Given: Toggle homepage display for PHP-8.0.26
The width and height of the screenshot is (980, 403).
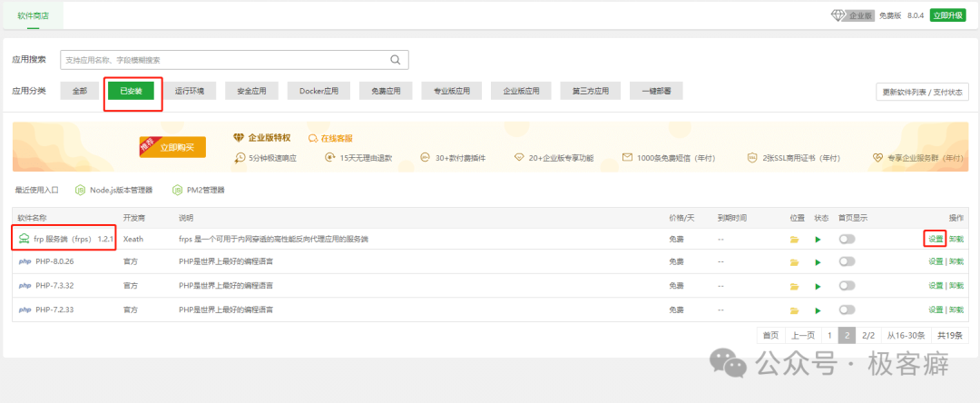Looking at the screenshot, I should (x=847, y=261).
